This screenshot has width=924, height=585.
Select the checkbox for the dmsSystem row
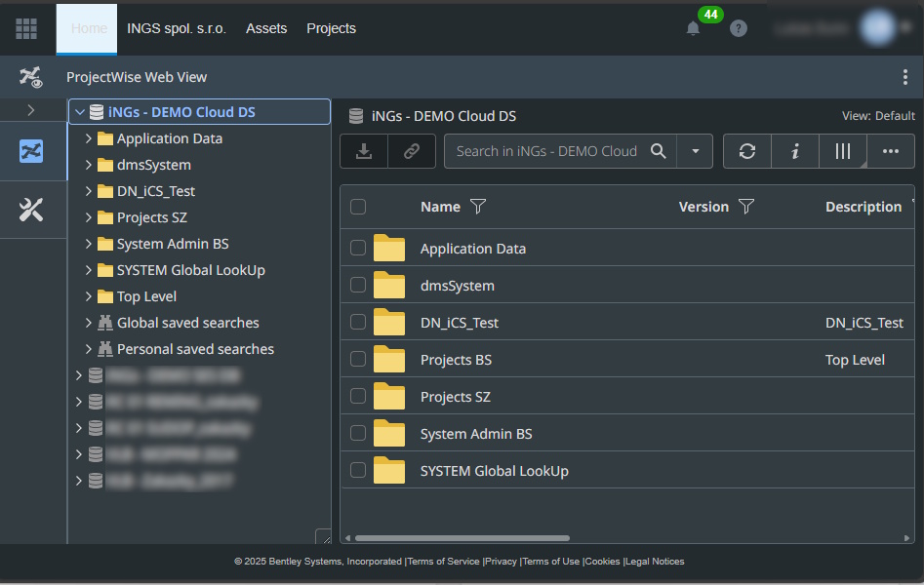tap(358, 286)
